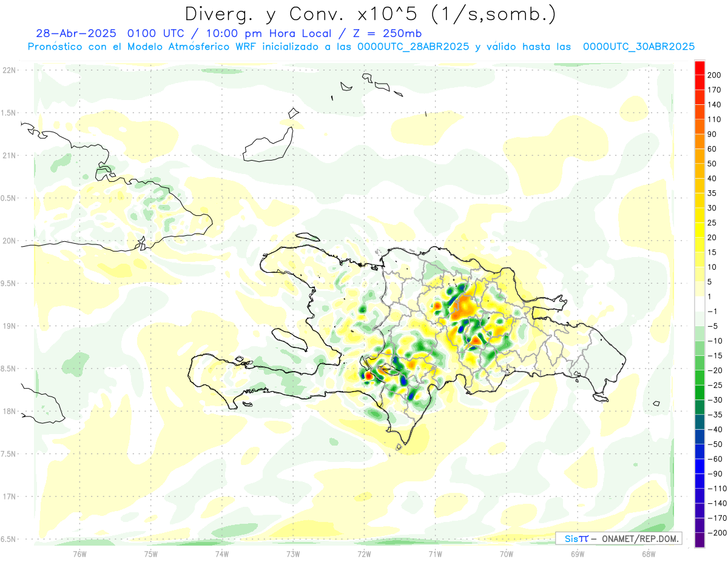This screenshot has height=562, width=728.
Task: Click the white color bar segment between 1 and -1
Action: point(700,304)
